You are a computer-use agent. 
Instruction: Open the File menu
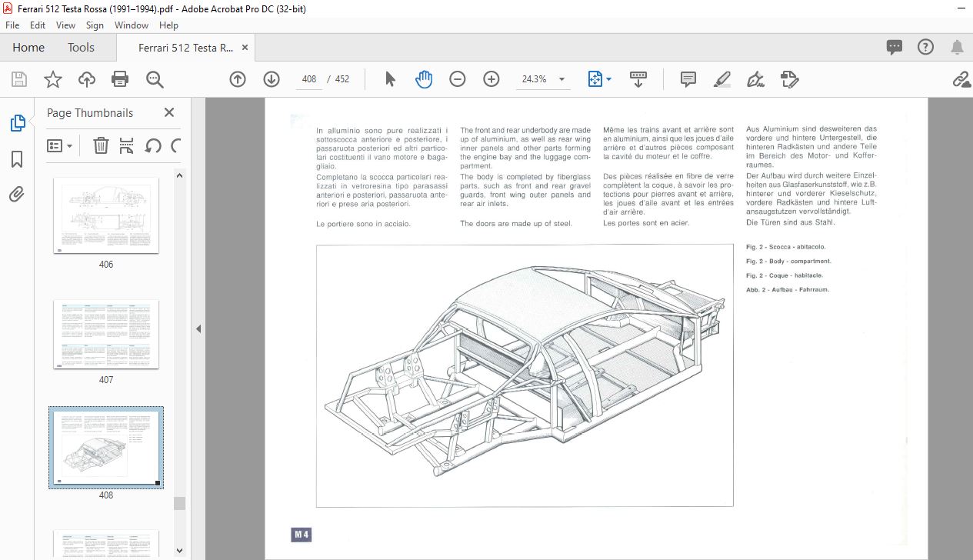12,25
